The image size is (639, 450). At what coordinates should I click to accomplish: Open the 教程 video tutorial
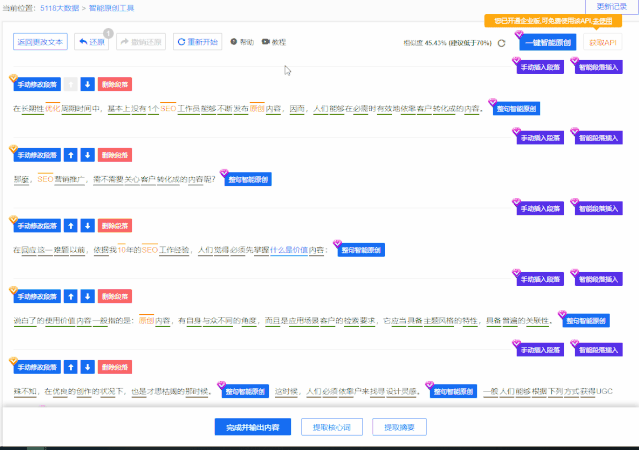click(x=274, y=42)
